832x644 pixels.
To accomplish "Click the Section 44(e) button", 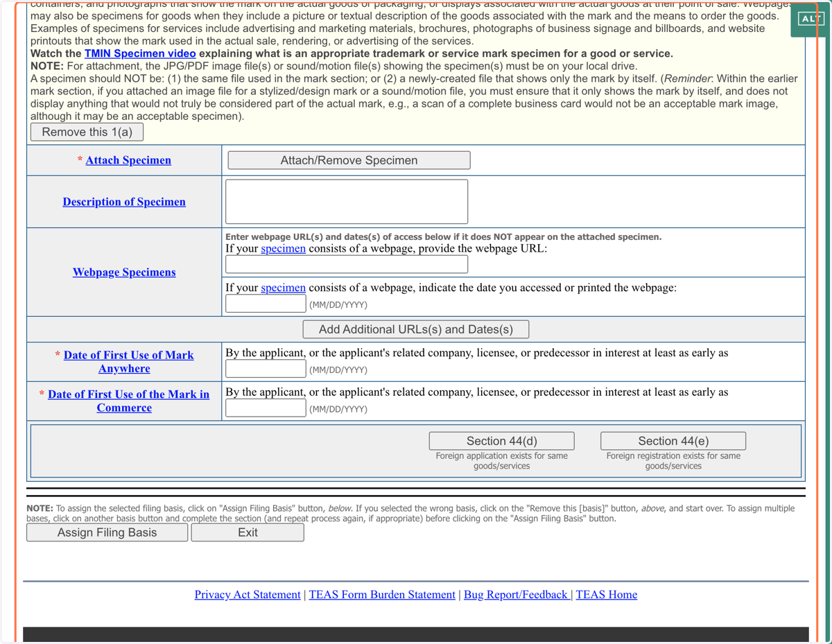I will coord(673,441).
